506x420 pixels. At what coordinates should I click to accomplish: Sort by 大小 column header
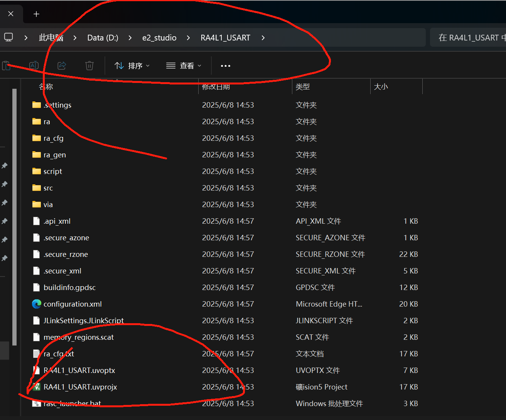(396, 87)
